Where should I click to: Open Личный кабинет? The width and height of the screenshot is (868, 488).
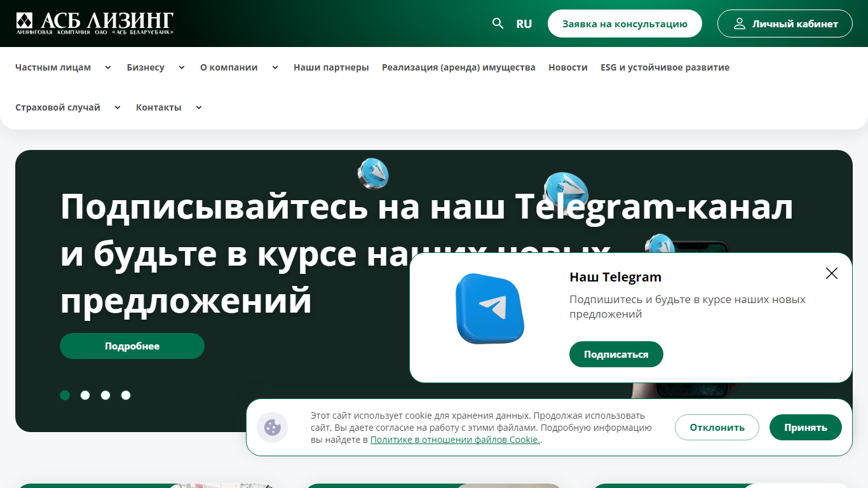785,24
